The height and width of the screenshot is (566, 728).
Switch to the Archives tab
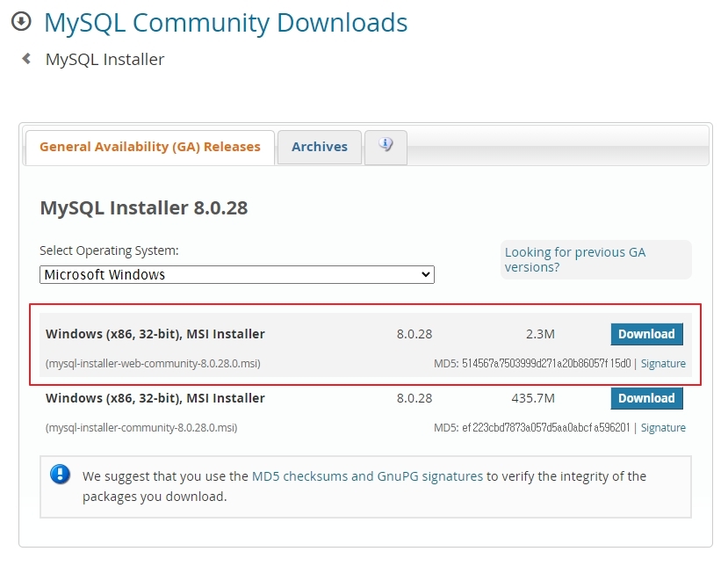point(320,148)
